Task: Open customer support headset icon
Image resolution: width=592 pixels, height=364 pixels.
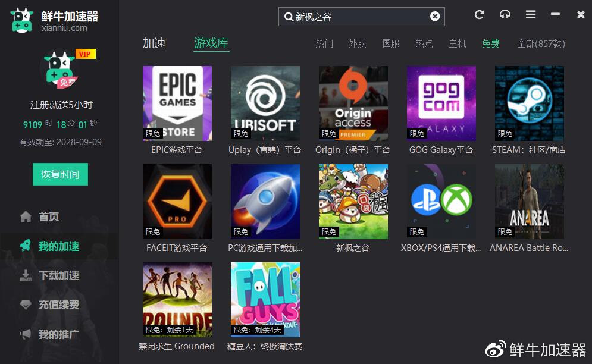Action: click(505, 15)
